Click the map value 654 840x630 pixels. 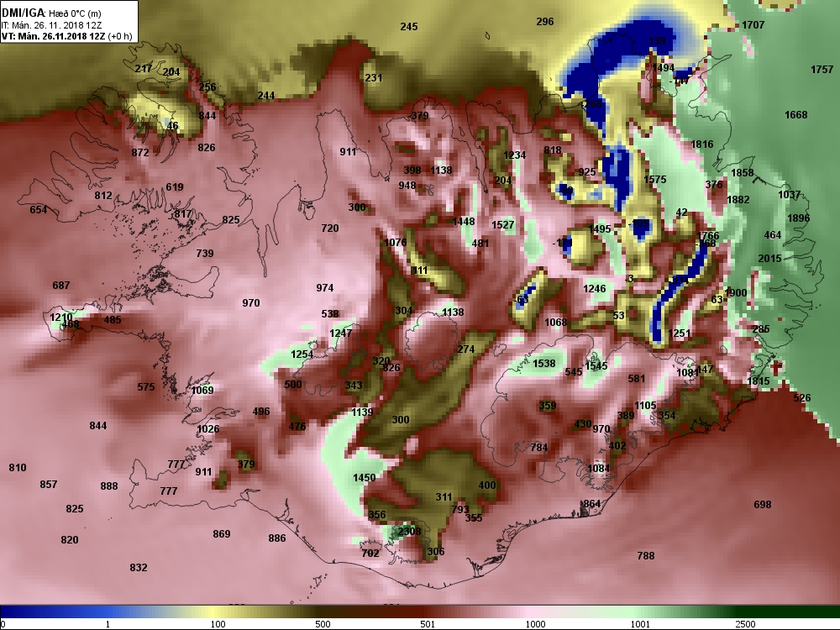(x=38, y=209)
